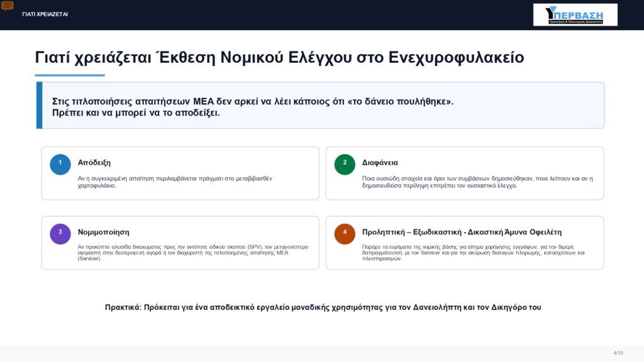The image size is (644, 362).
Task: Click the heading Νομιμοποίηση
Action: tap(104, 232)
